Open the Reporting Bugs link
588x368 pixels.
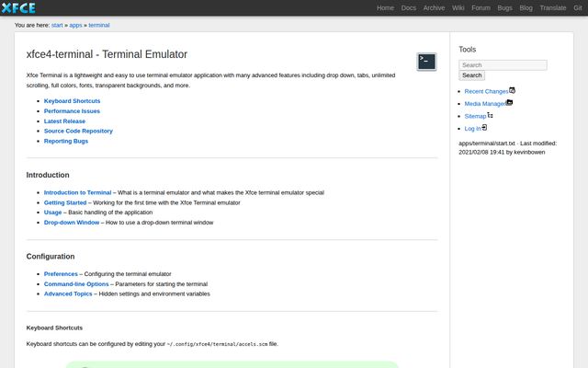pyautogui.click(x=66, y=141)
